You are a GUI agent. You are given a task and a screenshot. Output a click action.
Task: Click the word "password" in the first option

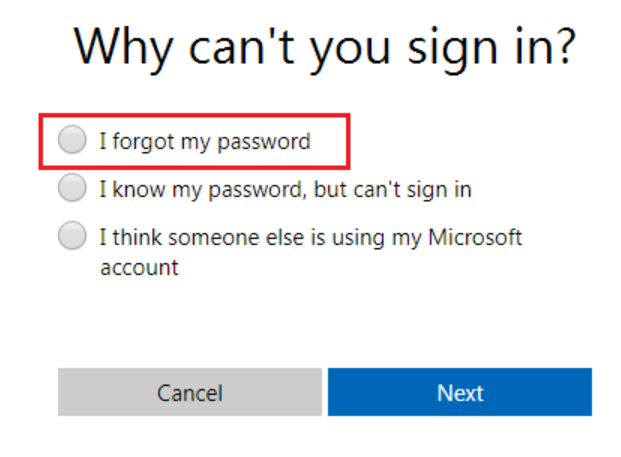tap(266, 142)
